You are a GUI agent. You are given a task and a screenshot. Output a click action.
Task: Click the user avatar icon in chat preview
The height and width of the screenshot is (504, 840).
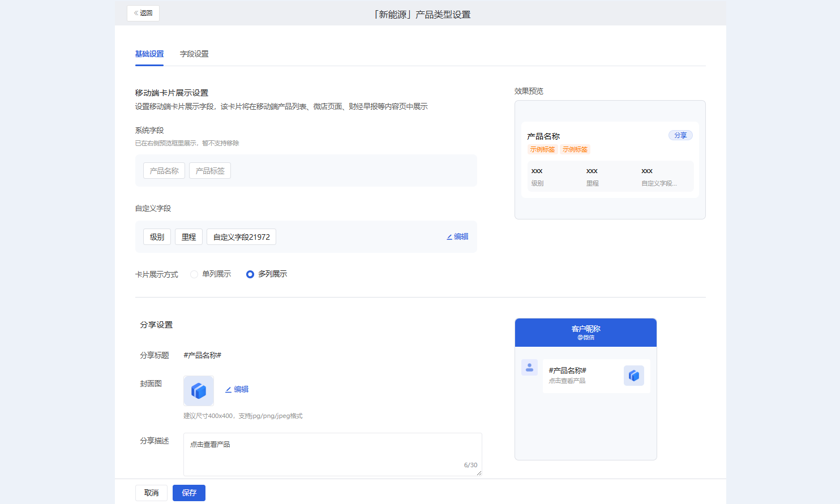pyautogui.click(x=529, y=368)
